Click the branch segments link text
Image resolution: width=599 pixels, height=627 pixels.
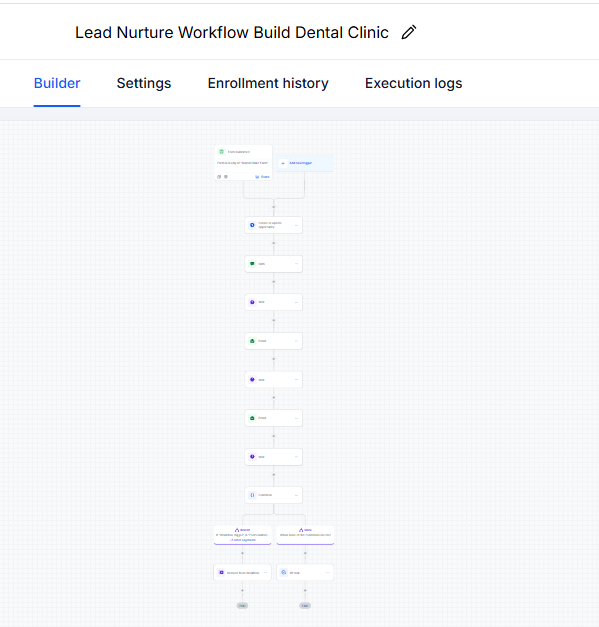pyautogui.click(x=243, y=540)
